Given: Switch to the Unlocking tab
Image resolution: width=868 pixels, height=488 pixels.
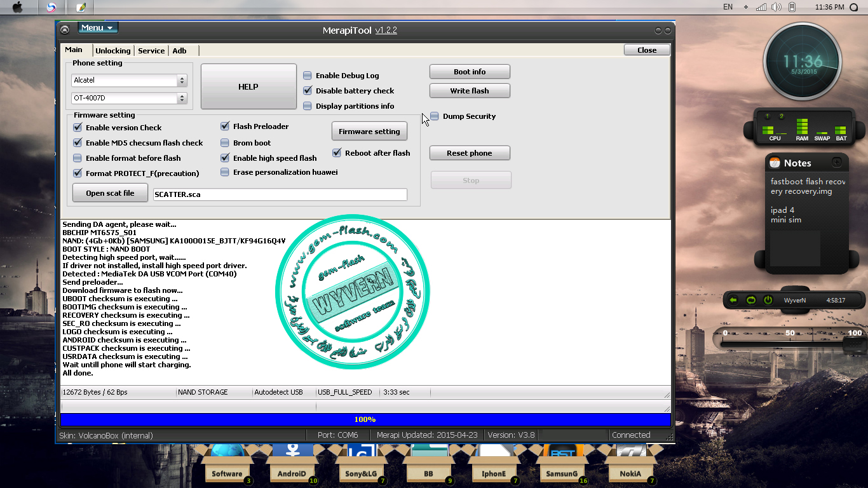Looking at the screenshot, I should coord(113,51).
